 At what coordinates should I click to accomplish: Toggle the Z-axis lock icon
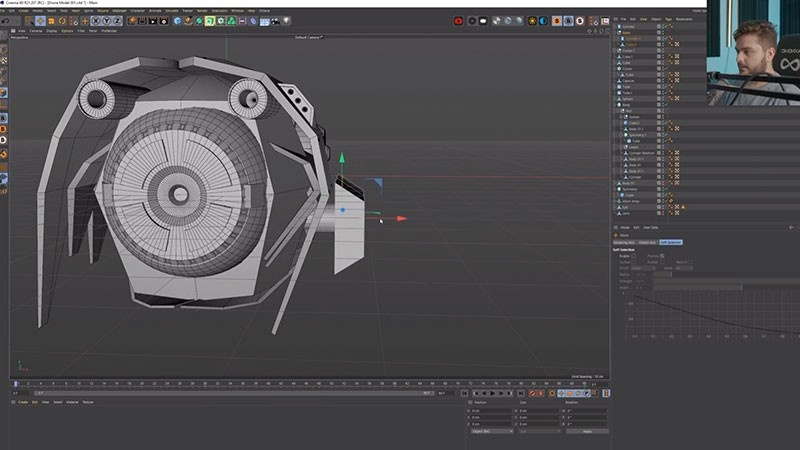[117, 20]
